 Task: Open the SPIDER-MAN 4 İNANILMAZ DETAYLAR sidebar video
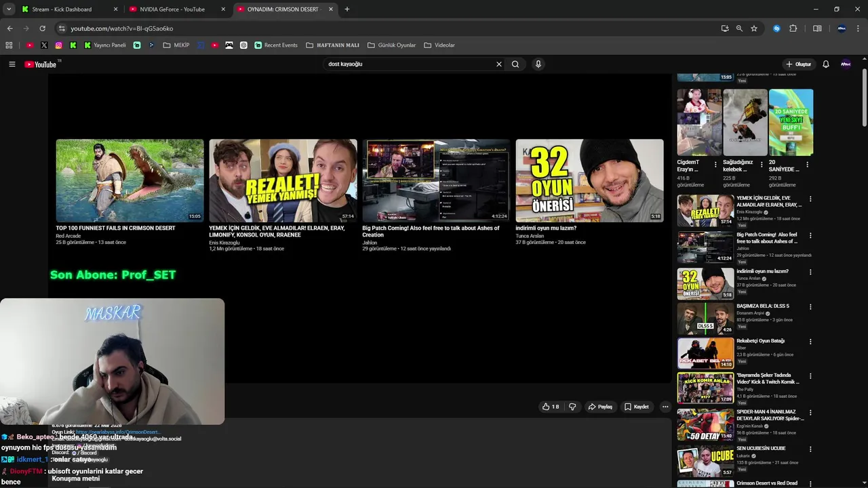coord(705,425)
